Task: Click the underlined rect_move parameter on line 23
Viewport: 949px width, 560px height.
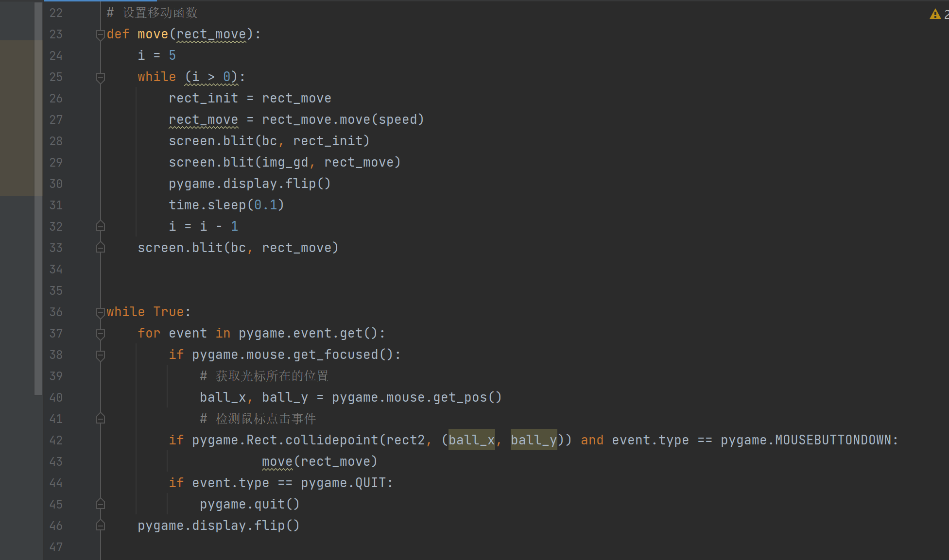Action: click(211, 34)
